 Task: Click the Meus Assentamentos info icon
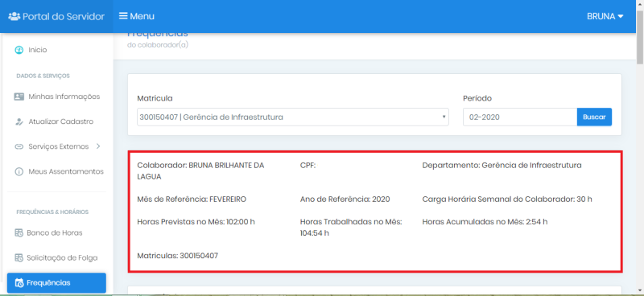[19, 171]
